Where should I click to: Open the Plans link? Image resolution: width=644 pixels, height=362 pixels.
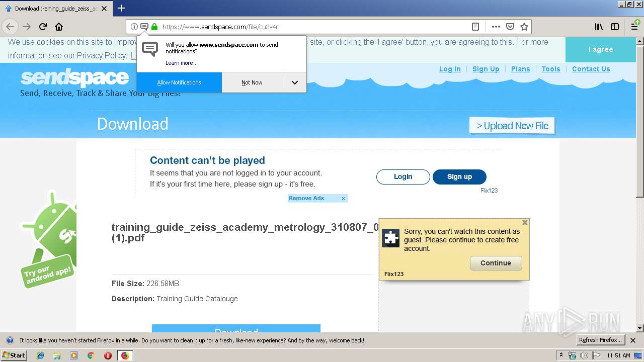[x=521, y=69]
